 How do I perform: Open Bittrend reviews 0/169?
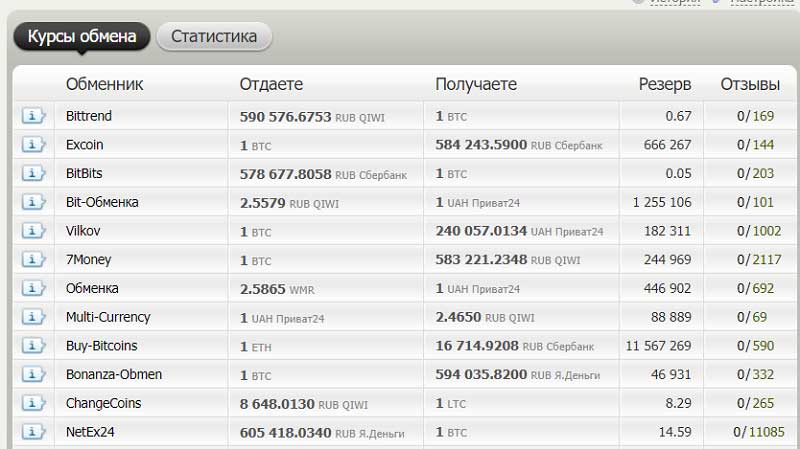click(755, 116)
